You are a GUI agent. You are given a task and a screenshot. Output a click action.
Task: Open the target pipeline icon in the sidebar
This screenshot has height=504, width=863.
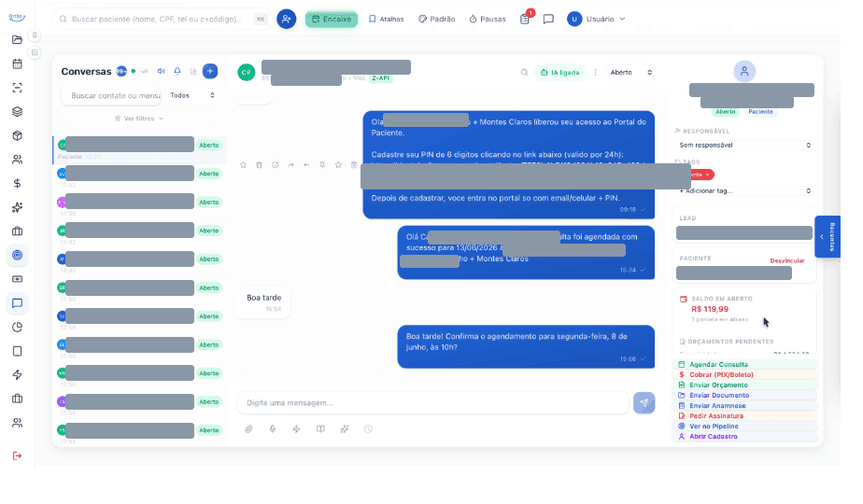pyautogui.click(x=17, y=256)
